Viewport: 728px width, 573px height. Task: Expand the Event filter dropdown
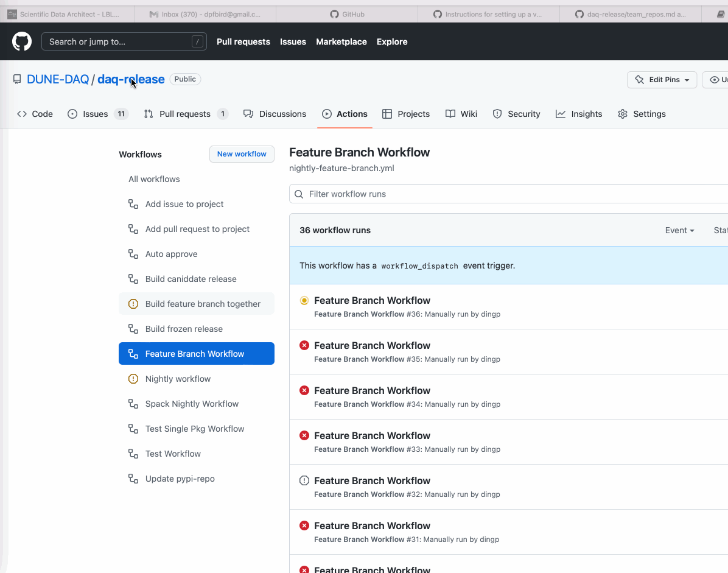[679, 230]
